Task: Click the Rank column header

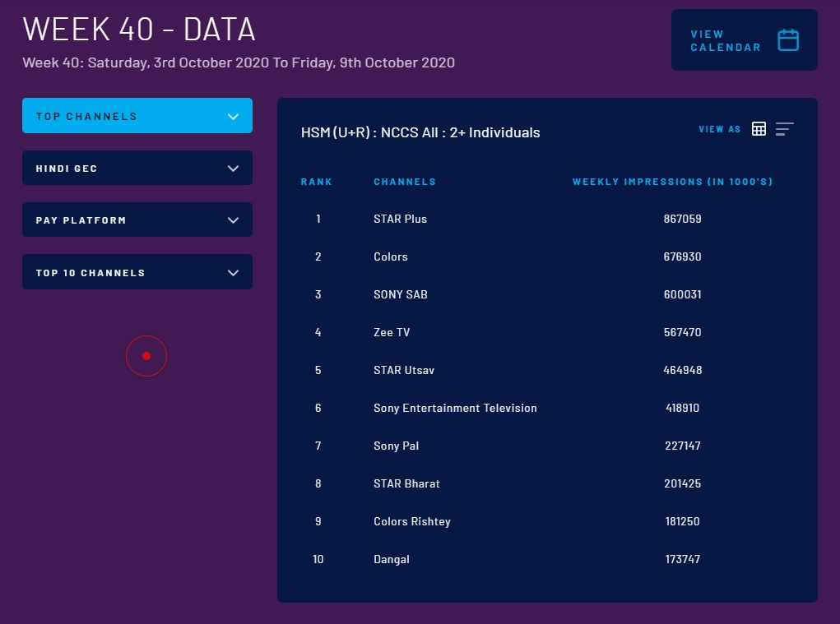Action: point(317,182)
